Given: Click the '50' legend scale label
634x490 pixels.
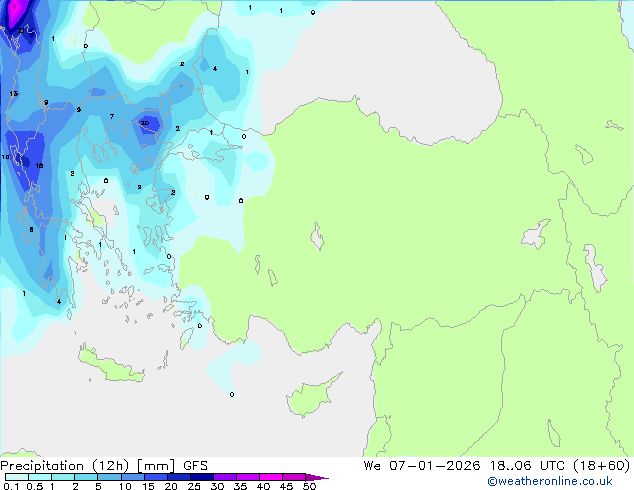Looking at the screenshot, I should point(309,486).
